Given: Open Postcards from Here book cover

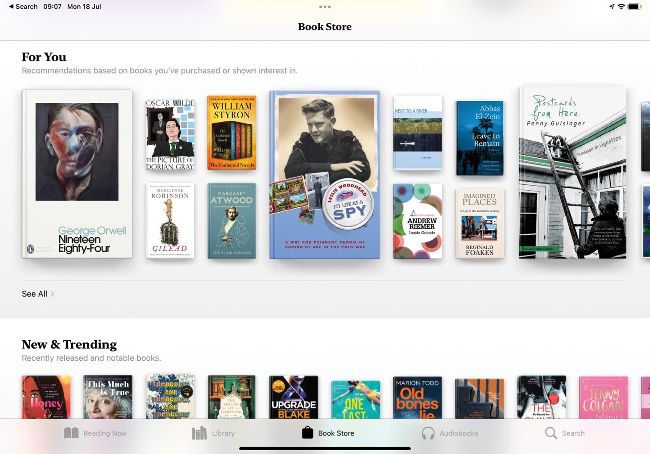Looking at the screenshot, I should [572, 173].
